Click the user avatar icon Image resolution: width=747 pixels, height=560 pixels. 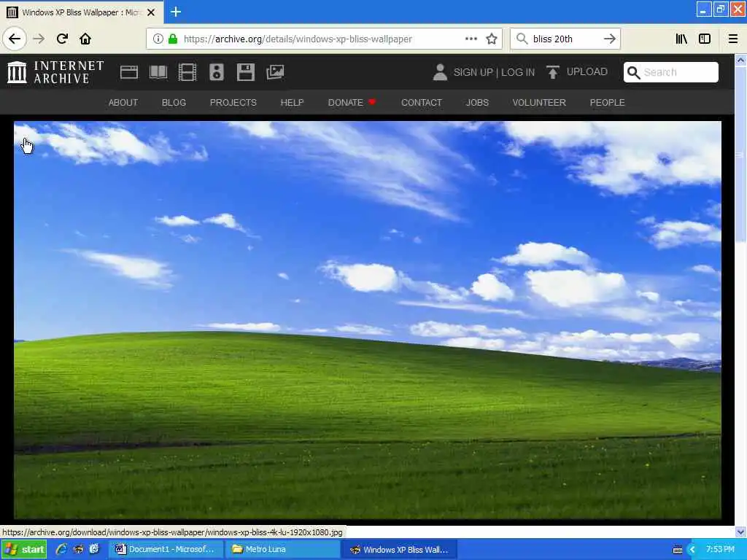click(440, 72)
